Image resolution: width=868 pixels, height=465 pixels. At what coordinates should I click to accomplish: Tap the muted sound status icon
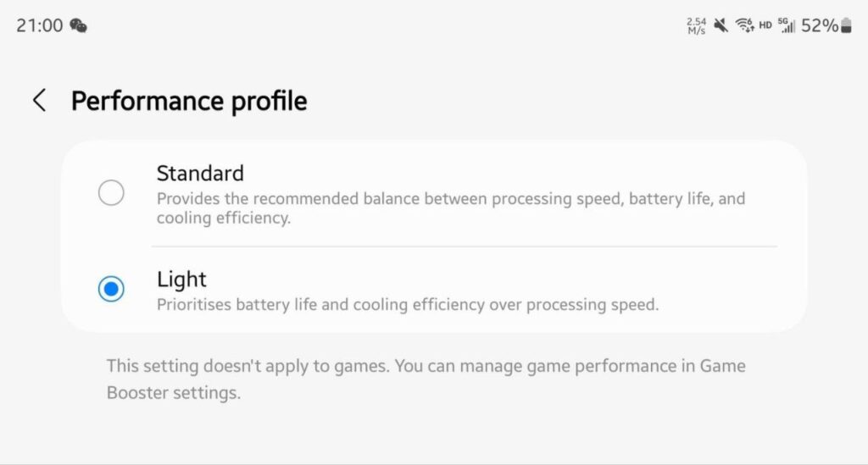tap(721, 25)
